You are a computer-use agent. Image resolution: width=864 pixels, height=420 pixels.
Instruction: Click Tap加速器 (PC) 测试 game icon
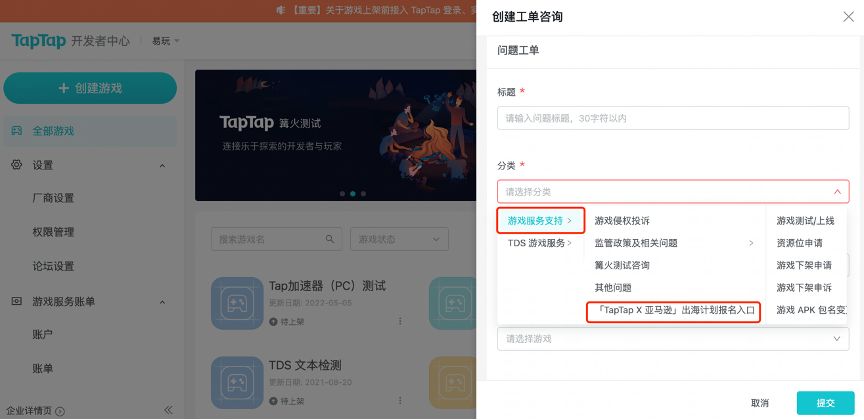(237, 303)
